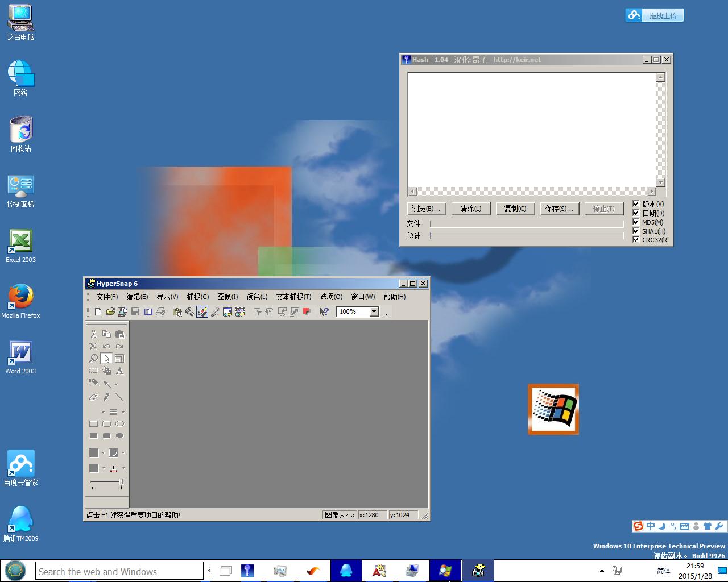Select the paint bucket Fill tool

tap(106, 371)
